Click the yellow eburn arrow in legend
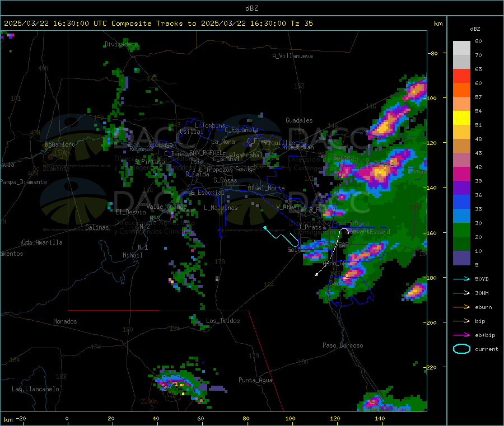Viewport: 504px width, 426px height. [x=461, y=307]
